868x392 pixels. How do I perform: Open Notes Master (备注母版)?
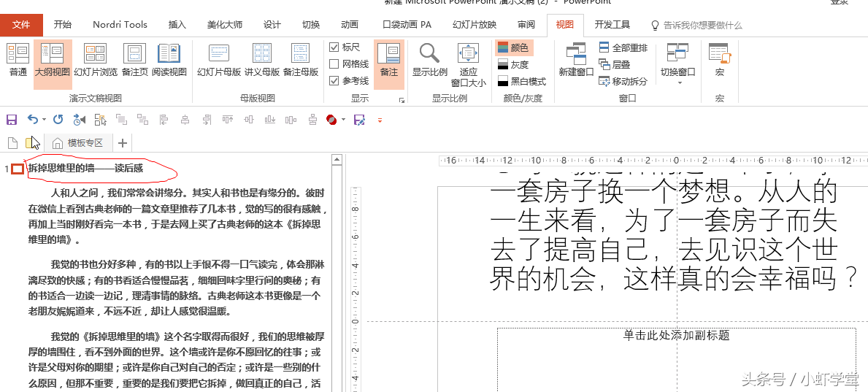pos(301,61)
